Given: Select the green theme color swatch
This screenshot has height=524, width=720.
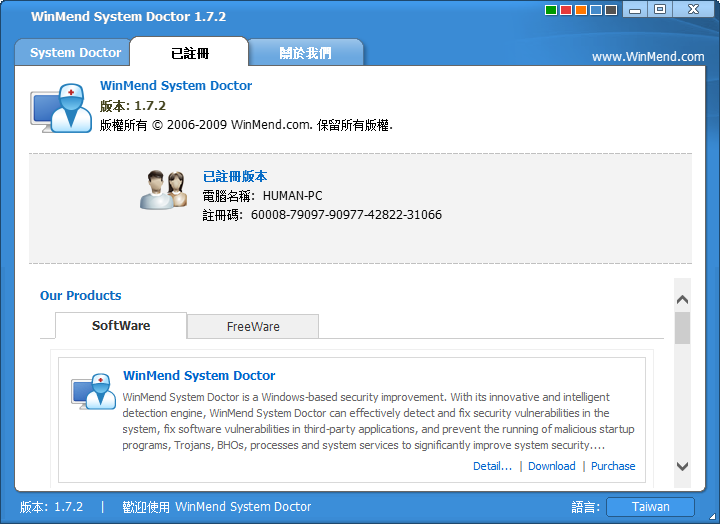Looking at the screenshot, I should coord(551,10).
